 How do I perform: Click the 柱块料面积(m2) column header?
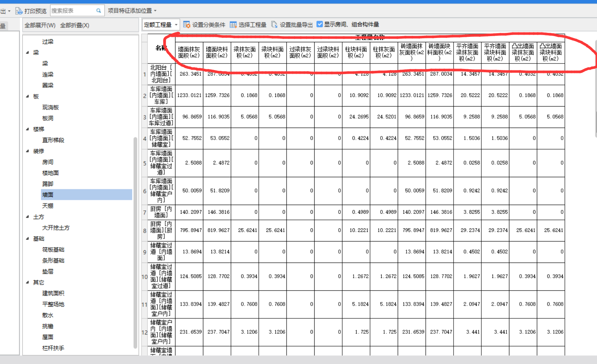[356, 53]
